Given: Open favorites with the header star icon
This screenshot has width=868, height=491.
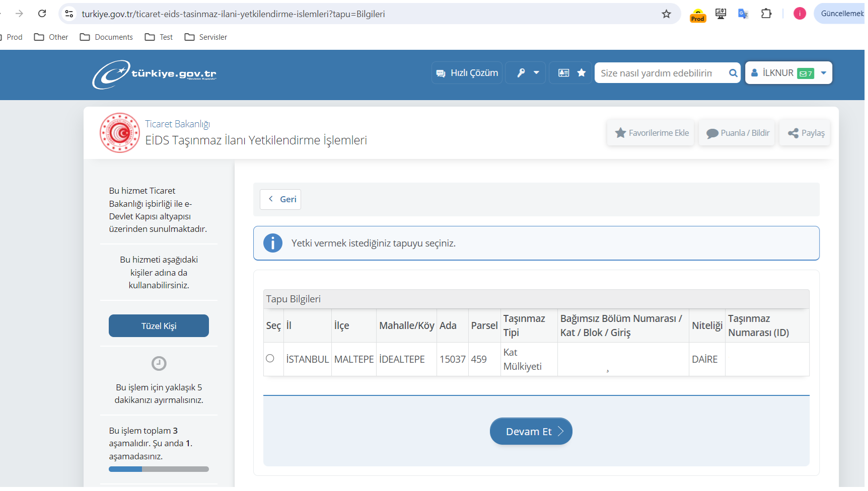Looking at the screenshot, I should (582, 73).
